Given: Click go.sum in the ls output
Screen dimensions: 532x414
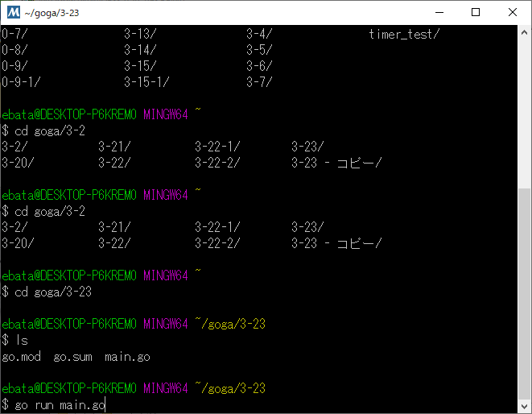Looking at the screenshot, I should 72,356.
